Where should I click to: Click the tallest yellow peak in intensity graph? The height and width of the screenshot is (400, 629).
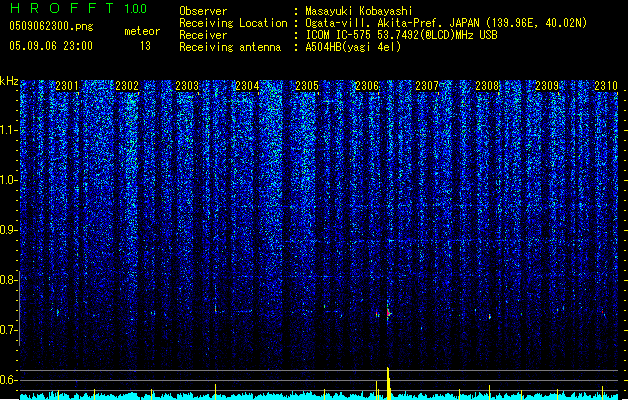click(388, 383)
